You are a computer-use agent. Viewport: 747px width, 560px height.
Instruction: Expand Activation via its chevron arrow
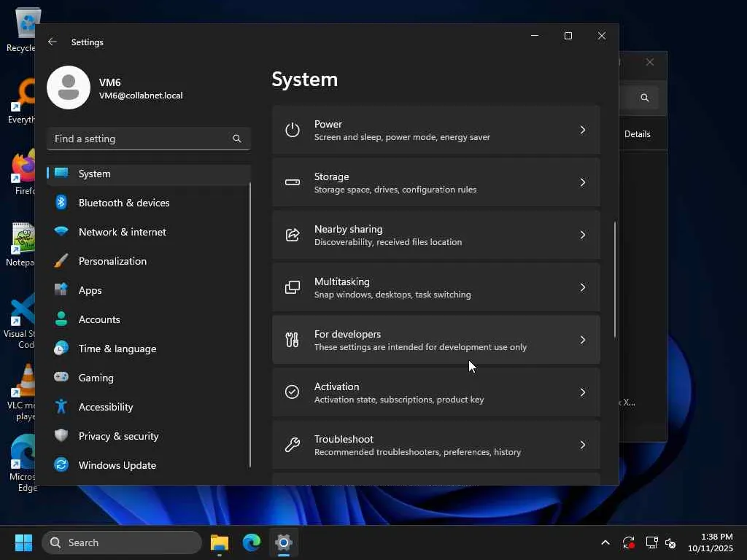[582, 392]
